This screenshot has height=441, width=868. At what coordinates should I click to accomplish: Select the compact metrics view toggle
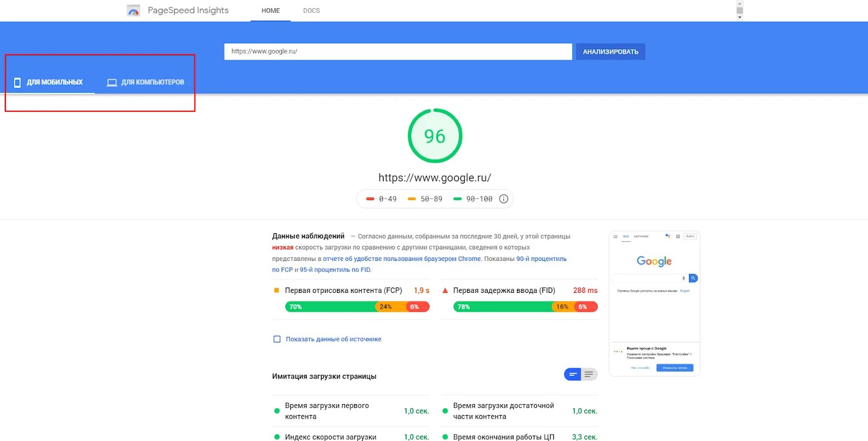[x=573, y=374]
